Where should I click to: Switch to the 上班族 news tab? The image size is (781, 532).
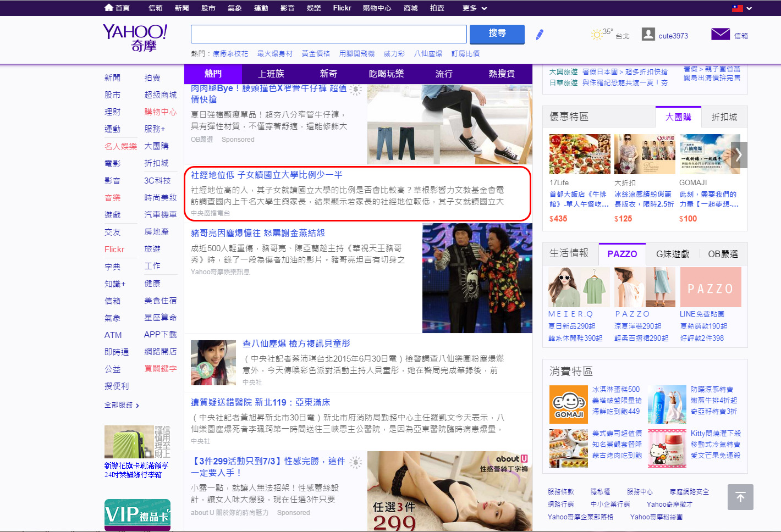point(271,74)
